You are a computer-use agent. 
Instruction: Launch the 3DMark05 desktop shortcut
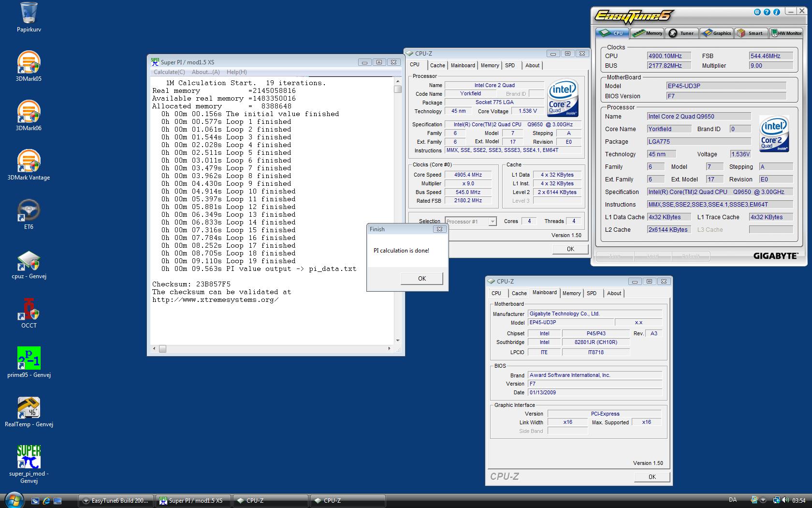pyautogui.click(x=29, y=66)
